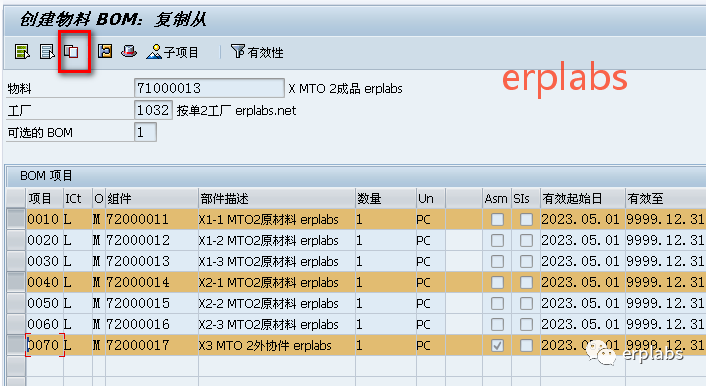Toggle SIs checkbox for item 0070
706x386 pixels.
526,345
